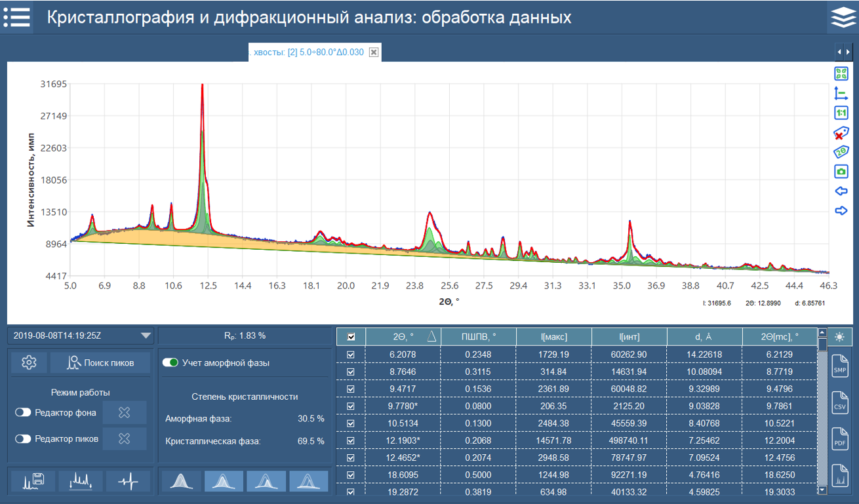Take a chart snapshot with the camera icon
This screenshot has height=504, width=859.
(x=841, y=171)
